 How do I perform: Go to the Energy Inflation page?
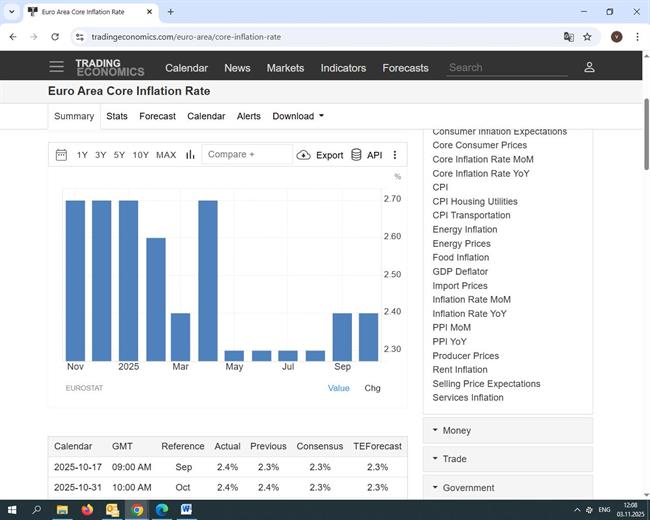464,229
